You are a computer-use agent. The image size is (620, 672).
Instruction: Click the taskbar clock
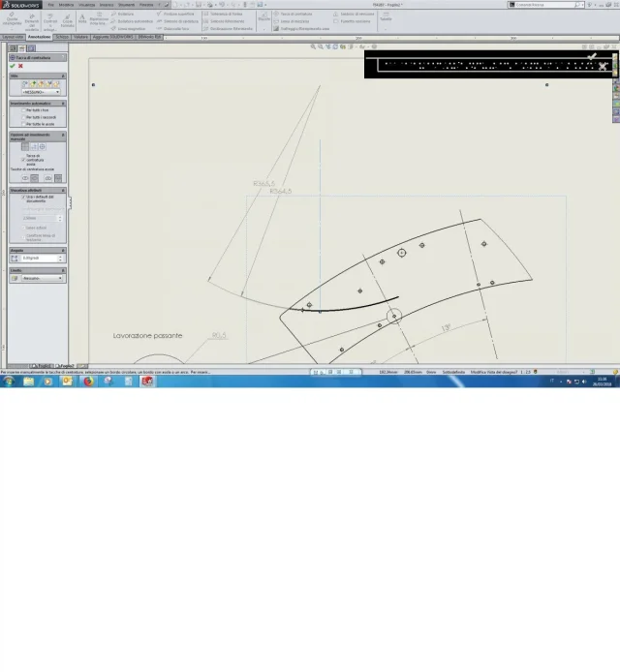point(602,382)
